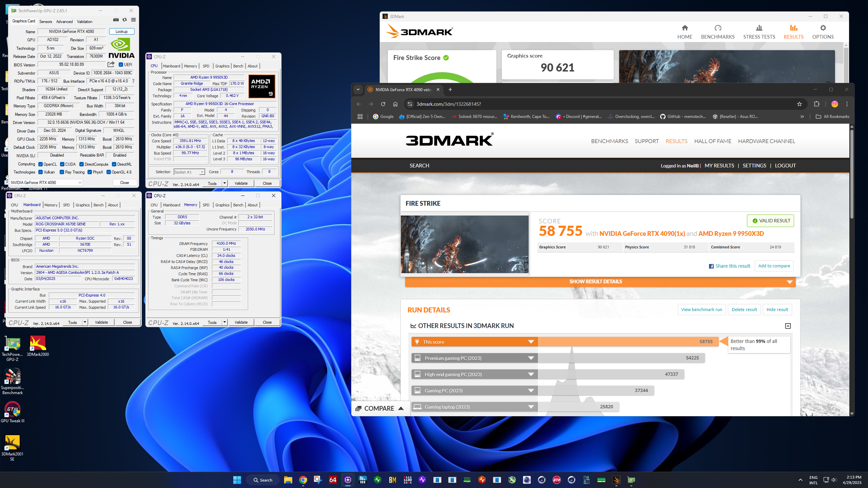Screen dimensions: 868x488
Task: Click Validate in the CPU-Z Mainboard window
Action: (101, 322)
